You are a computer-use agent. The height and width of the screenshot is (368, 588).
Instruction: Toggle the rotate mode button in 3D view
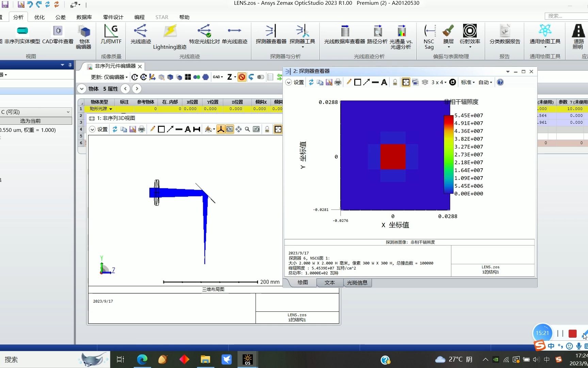tap(230, 129)
